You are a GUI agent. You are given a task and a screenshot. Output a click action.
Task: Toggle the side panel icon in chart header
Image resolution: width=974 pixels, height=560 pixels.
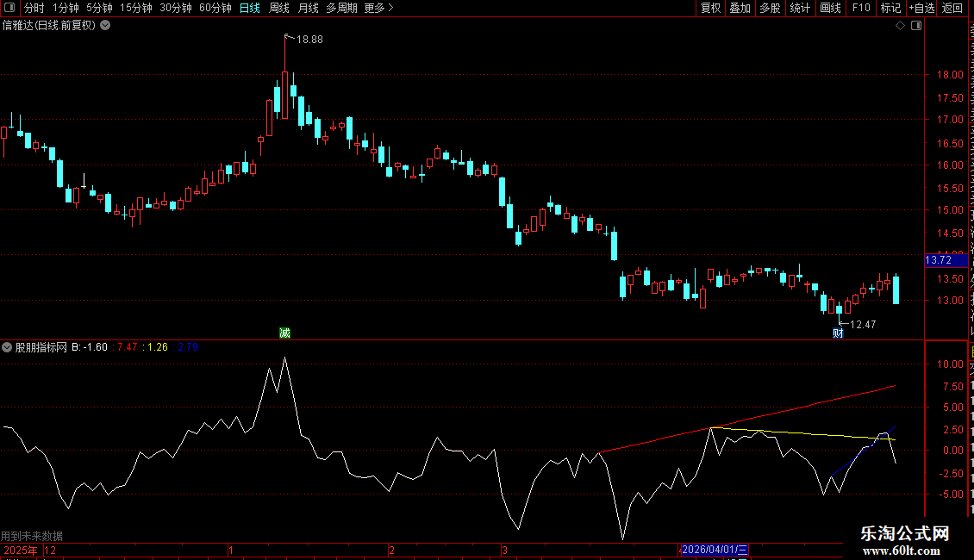pos(916,26)
